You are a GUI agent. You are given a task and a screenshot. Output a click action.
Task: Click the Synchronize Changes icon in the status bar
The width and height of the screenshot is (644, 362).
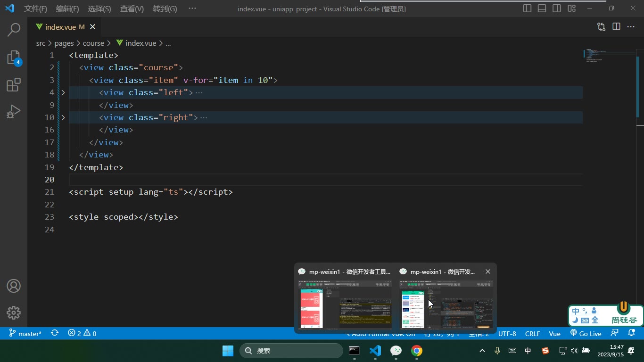click(55, 333)
